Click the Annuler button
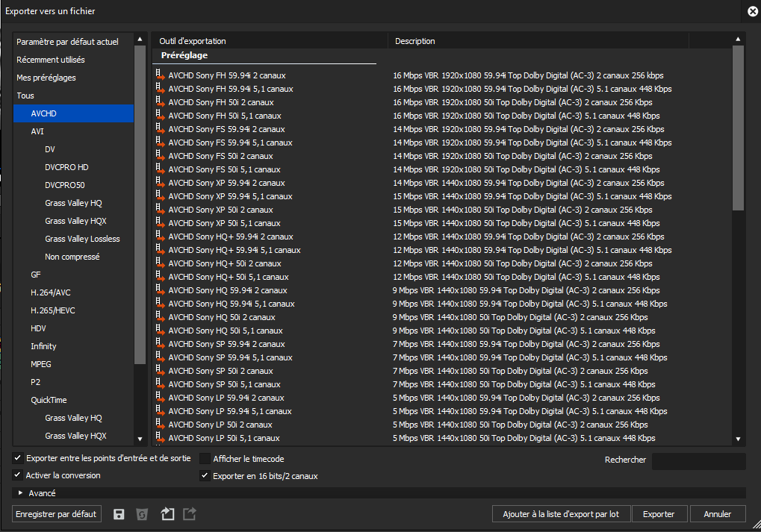The image size is (761, 532). point(718,514)
